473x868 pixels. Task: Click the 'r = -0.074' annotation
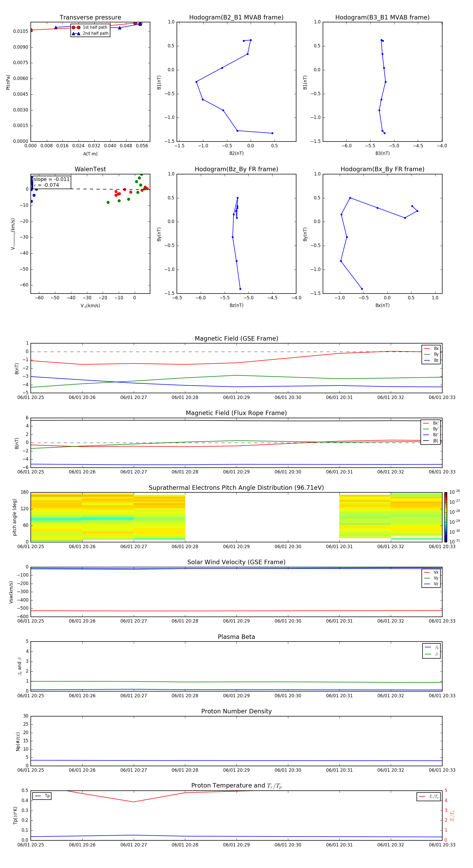47,185
